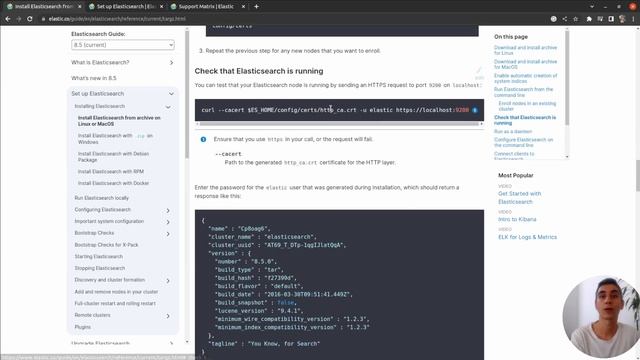Open Install Elasticsearch with Debian Package

pyautogui.click(x=113, y=157)
